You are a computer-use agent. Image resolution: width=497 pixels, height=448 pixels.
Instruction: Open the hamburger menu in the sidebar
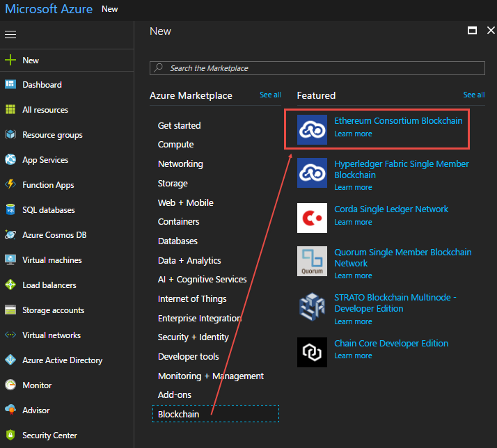coord(10,35)
